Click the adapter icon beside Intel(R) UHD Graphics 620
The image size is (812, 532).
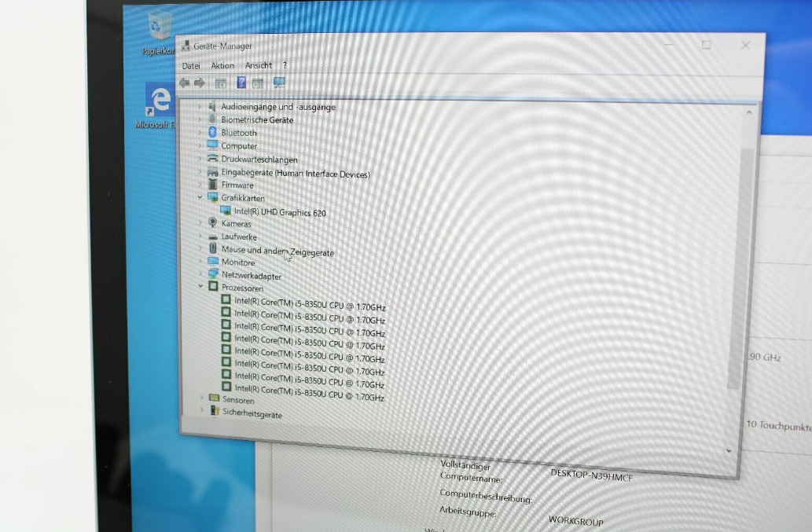click(x=226, y=211)
